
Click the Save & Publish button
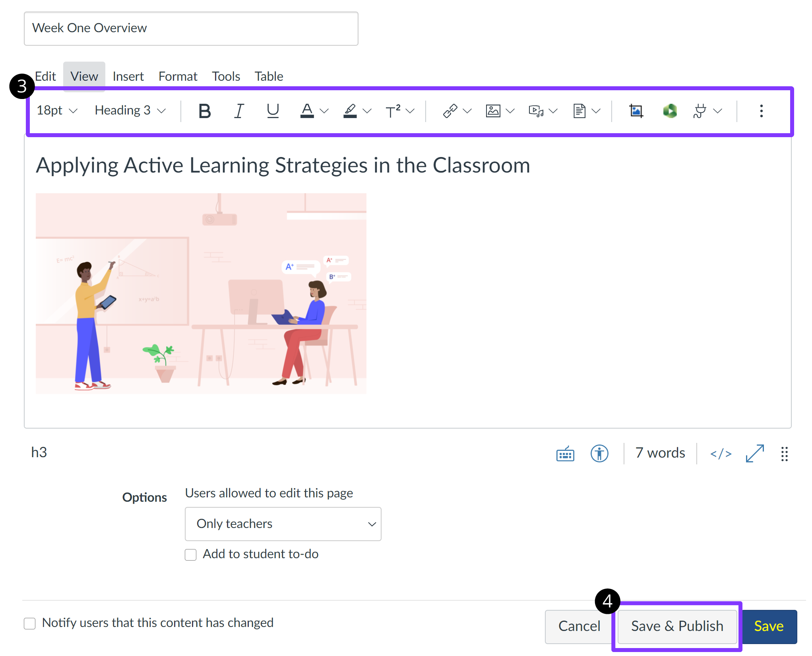coord(677,626)
